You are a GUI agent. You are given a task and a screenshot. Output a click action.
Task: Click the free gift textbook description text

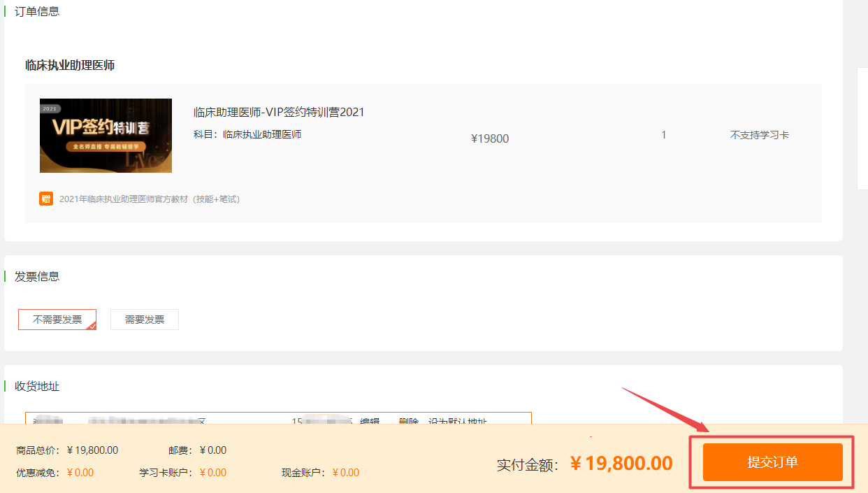coord(150,199)
